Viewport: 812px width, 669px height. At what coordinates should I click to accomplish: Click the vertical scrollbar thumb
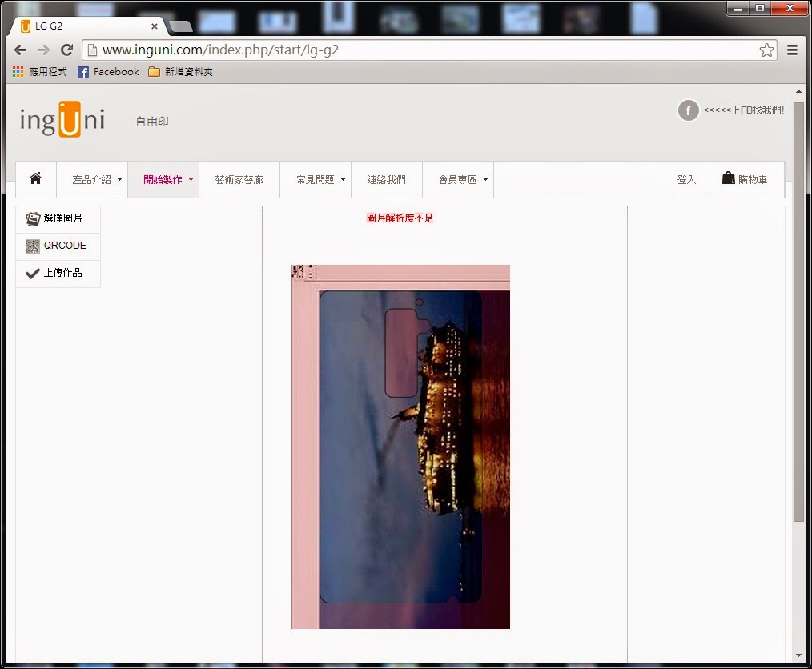pos(798,312)
